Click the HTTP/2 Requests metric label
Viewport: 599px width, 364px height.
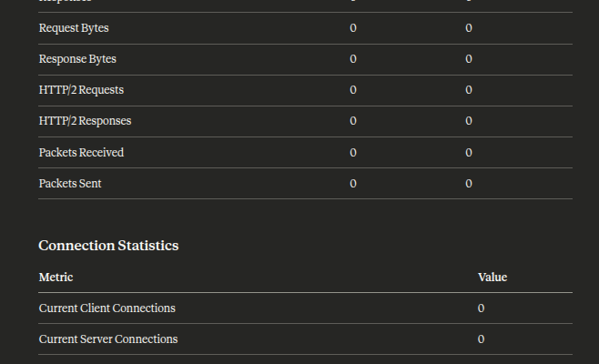click(x=81, y=90)
